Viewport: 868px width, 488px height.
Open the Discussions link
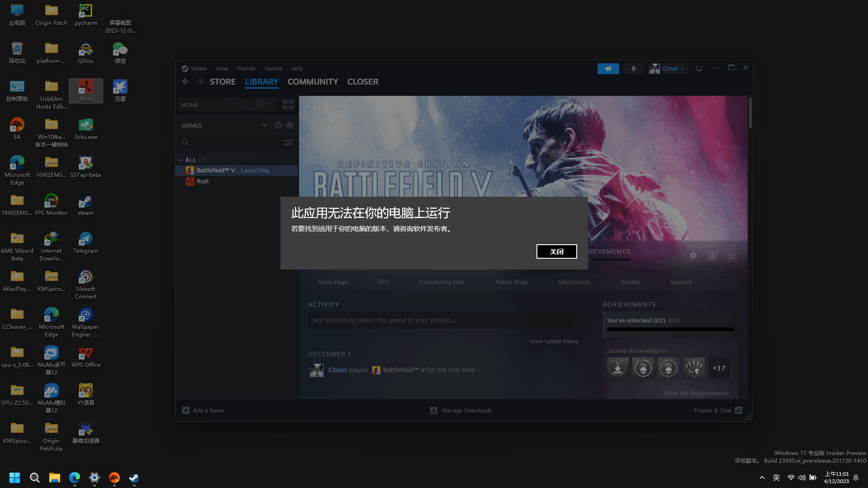click(x=574, y=282)
